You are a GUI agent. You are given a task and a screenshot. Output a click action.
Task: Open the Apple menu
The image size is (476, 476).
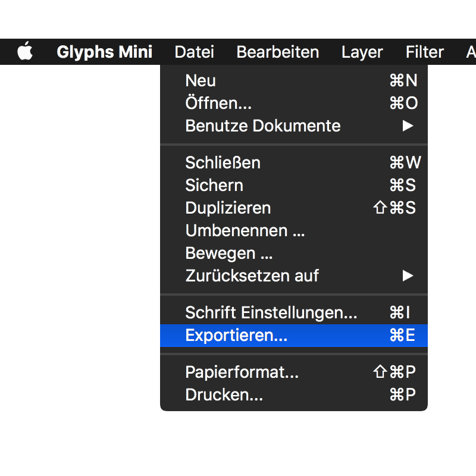[24, 52]
